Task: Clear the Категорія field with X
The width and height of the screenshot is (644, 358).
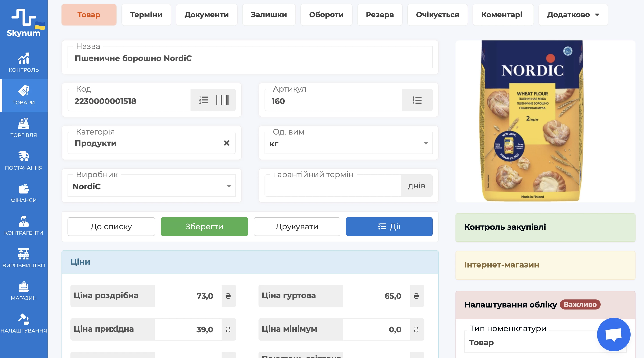Action: pyautogui.click(x=227, y=143)
